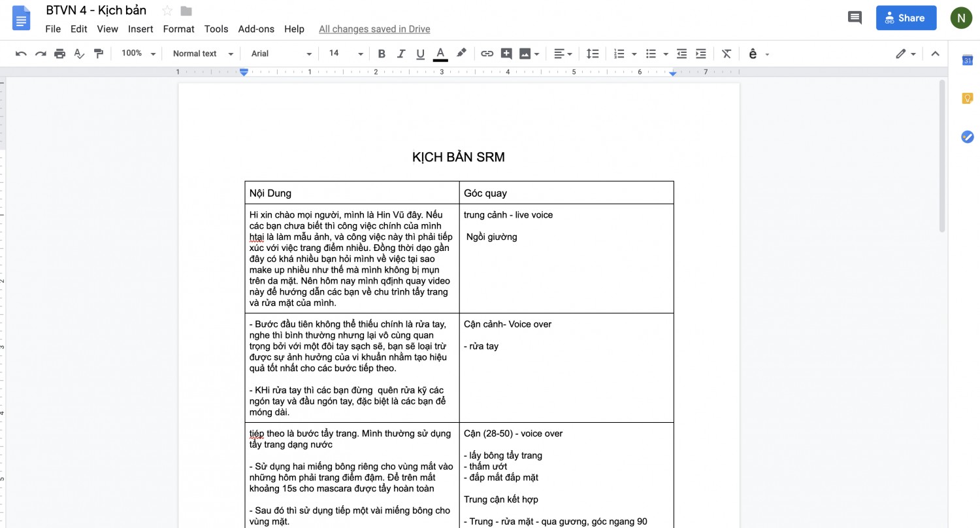Screen dimensions: 980x528
Task: Print the document via printer icon
Action: (x=60, y=54)
